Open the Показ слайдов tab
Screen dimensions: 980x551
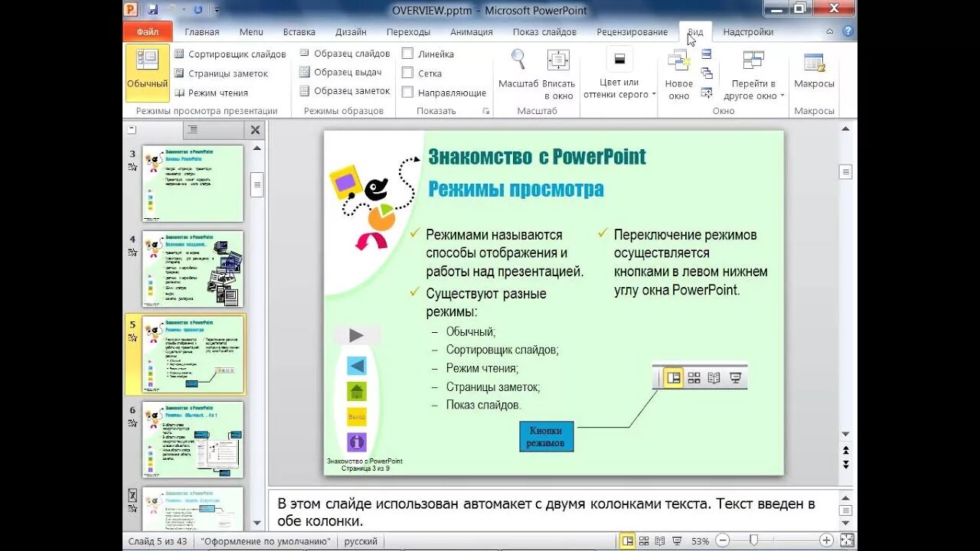pyautogui.click(x=544, y=32)
